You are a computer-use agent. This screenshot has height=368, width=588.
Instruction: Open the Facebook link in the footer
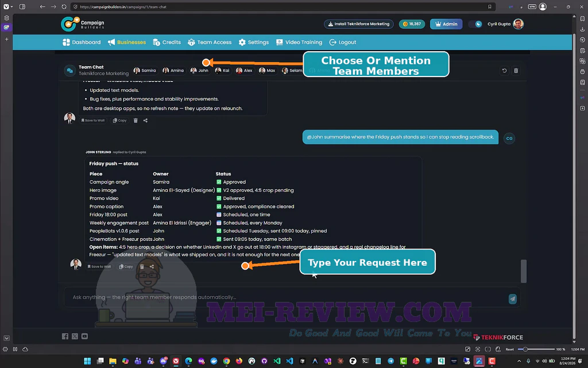tap(65, 336)
